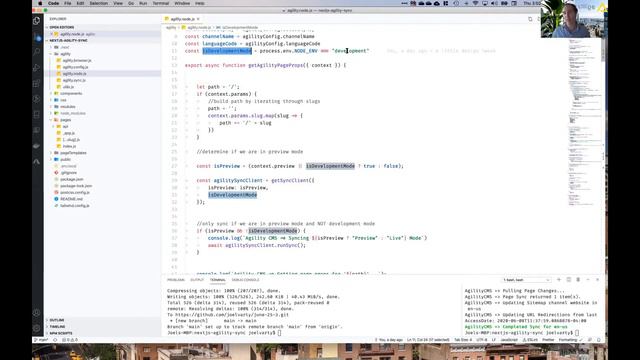Open _app.js under the pages folder
Screen dimensions: 640x360
(69, 133)
